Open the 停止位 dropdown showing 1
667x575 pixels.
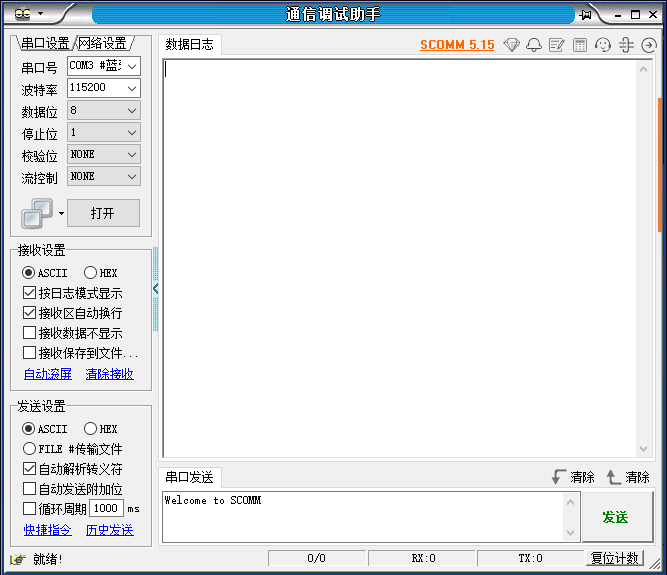tap(104, 133)
